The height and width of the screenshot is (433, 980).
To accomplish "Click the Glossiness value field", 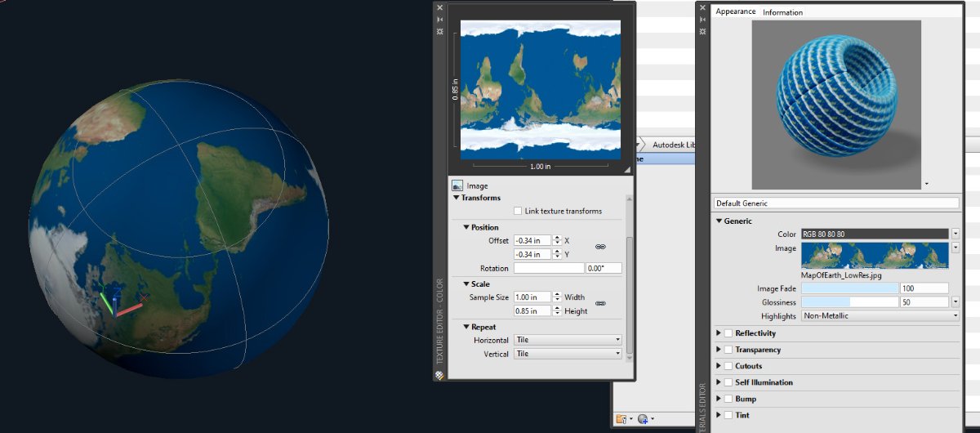I will 924,301.
